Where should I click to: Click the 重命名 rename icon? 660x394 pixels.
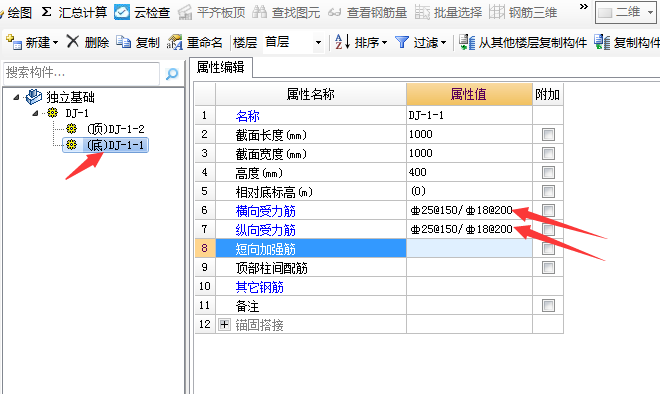[x=175, y=42]
